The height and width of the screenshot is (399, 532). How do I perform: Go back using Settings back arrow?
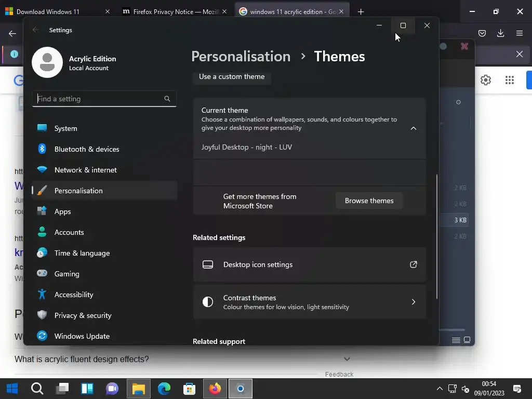point(35,30)
